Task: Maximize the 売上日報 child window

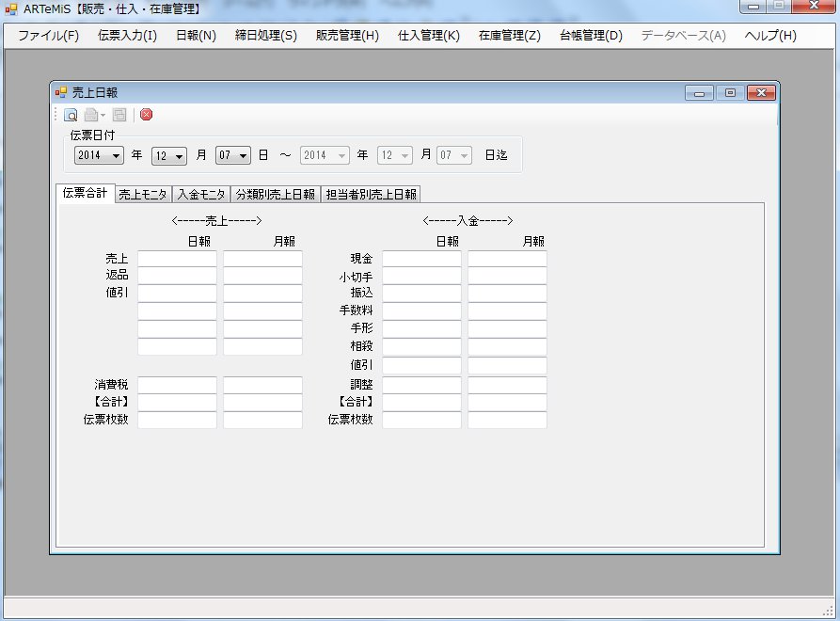Action: pyautogui.click(x=730, y=93)
